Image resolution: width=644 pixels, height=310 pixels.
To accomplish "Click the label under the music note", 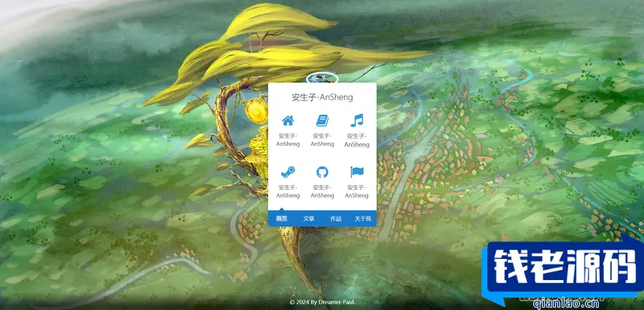I will pyautogui.click(x=356, y=140).
